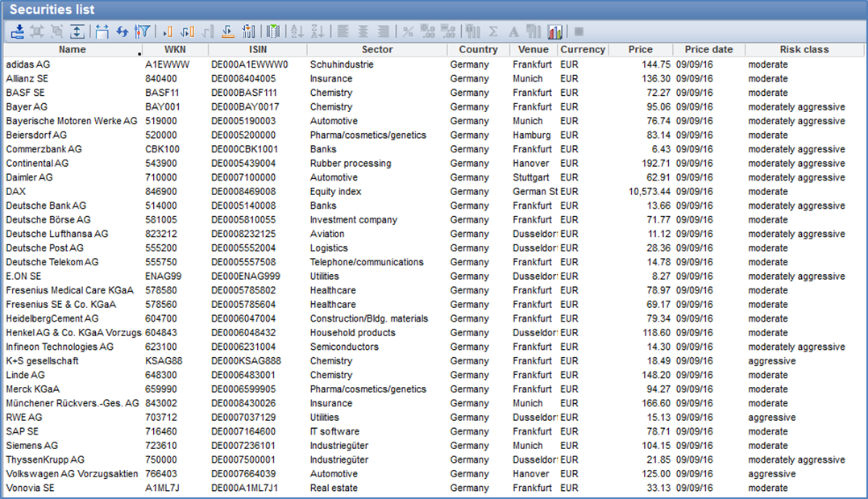
Task: Open the filter funnel tool
Action: (143, 31)
